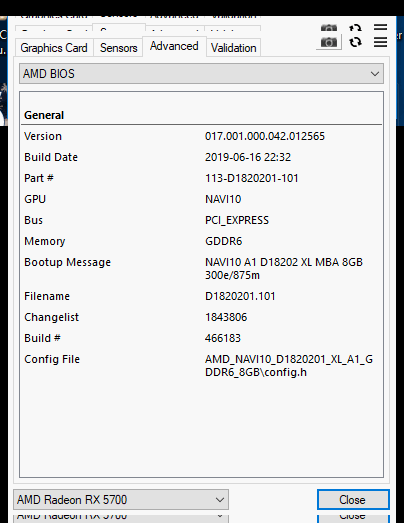This screenshot has height=523, width=404.
Task: Select build date 2019-06-16 22:32
Action: [248, 157]
